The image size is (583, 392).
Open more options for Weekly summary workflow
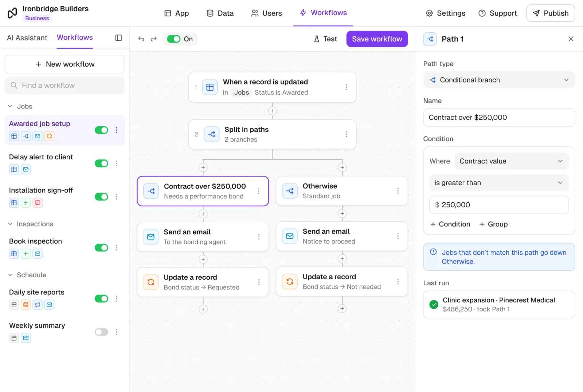point(117,332)
